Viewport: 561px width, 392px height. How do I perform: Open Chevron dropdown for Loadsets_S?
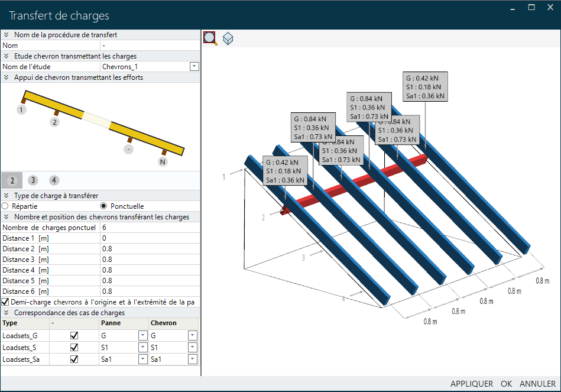click(x=193, y=347)
